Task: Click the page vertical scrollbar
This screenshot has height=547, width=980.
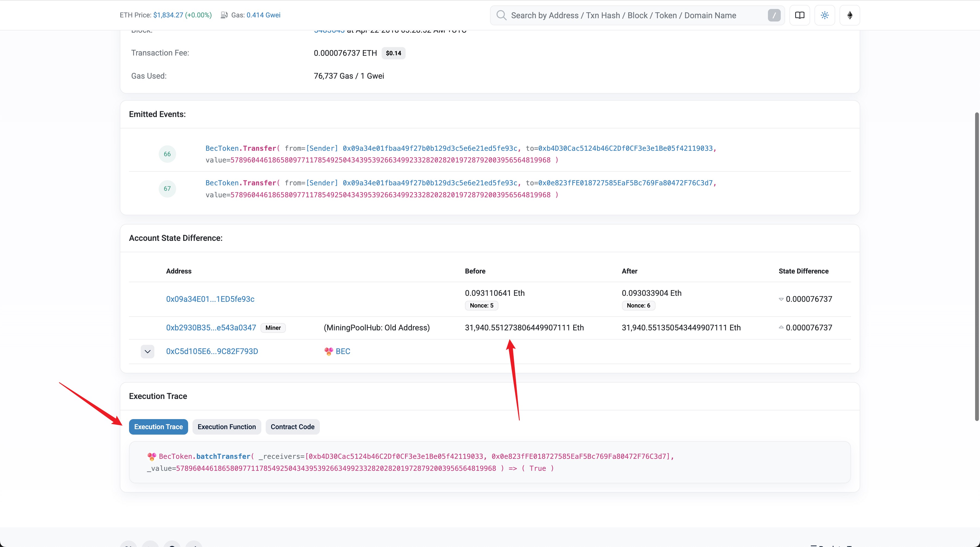Action: point(976,266)
